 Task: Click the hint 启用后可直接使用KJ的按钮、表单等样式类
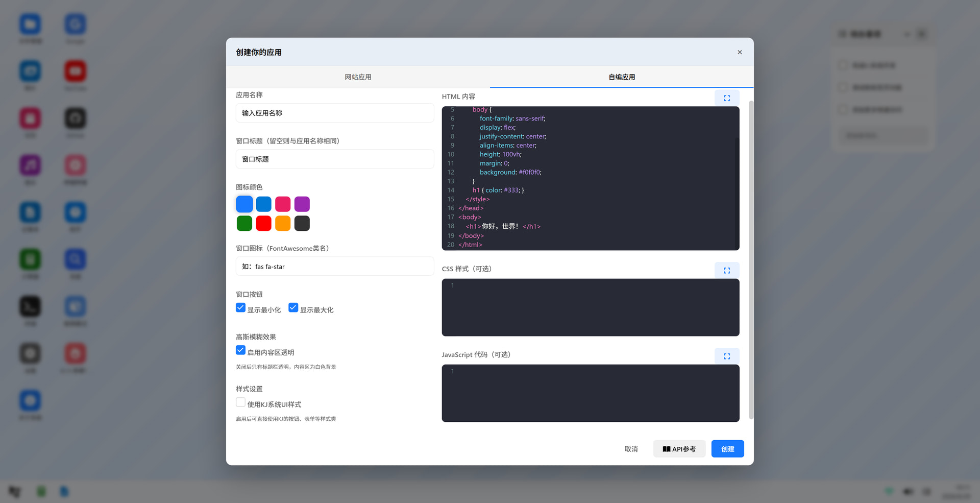[286, 419]
